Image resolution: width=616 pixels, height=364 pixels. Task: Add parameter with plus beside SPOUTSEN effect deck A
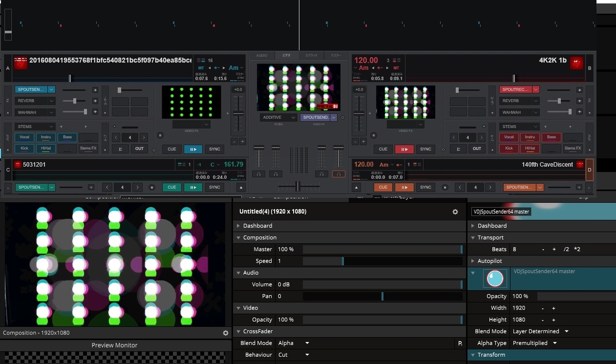[x=95, y=90]
